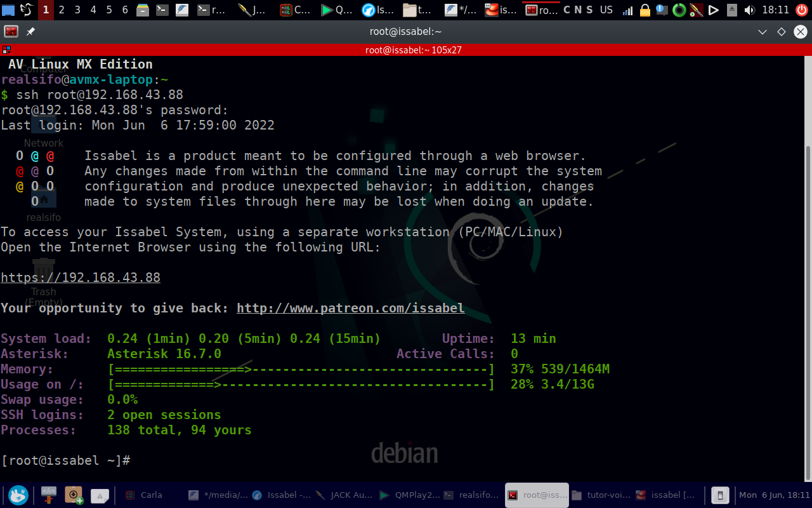Screen dimensions: 812x508
Task: Click '2 open sessions' text
Action: pos(164,415)
